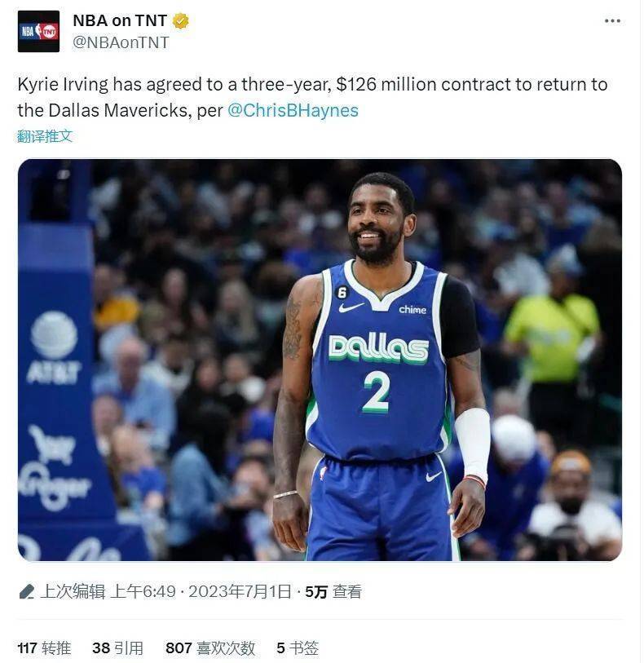Image resolution: width=644 pixels, height=663 pixels.
Task: Open the 38 引用 quotes list
Action: click(x=118, y=648)
